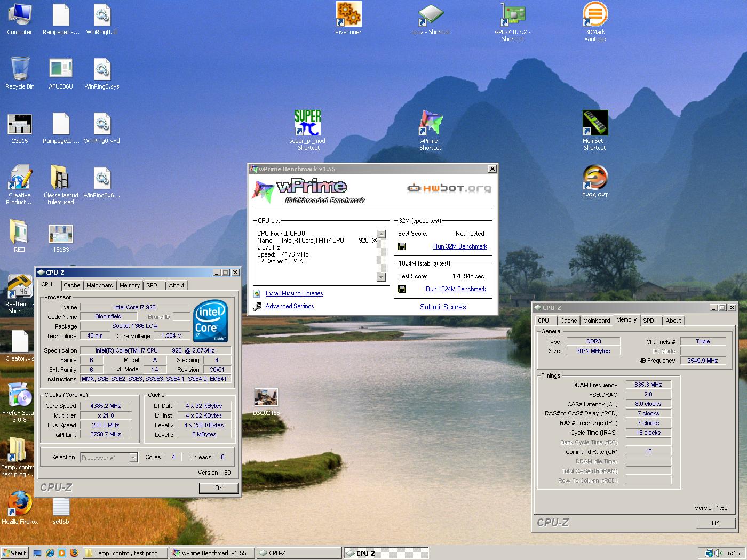Click the NB Frequency 3549.9 MHz field
The height and width of the screenshot is (560, 747).
click(703, 361)
